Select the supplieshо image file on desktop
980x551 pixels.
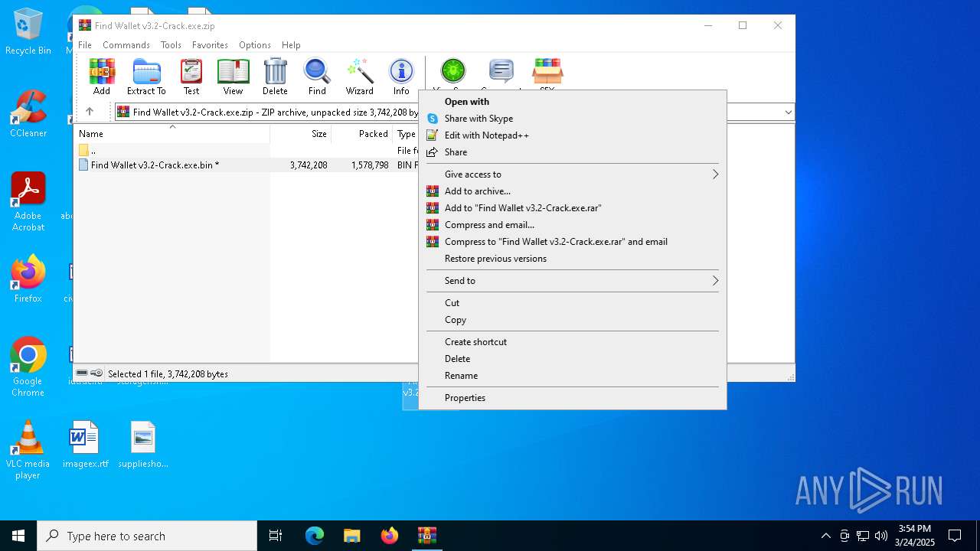[x=143, y=445]
